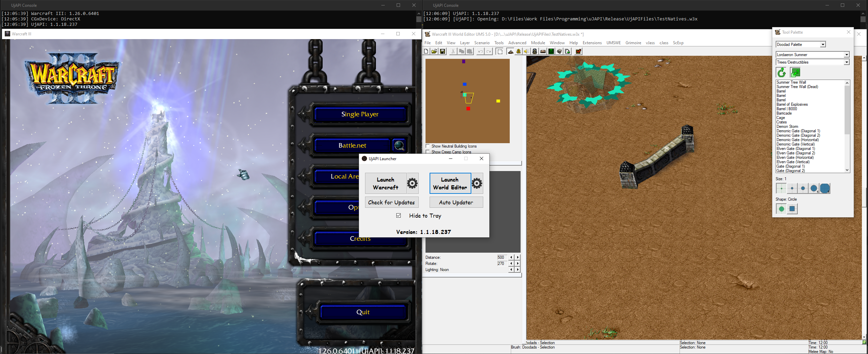Open the File menu in World Editor

[x=428, y=43]
